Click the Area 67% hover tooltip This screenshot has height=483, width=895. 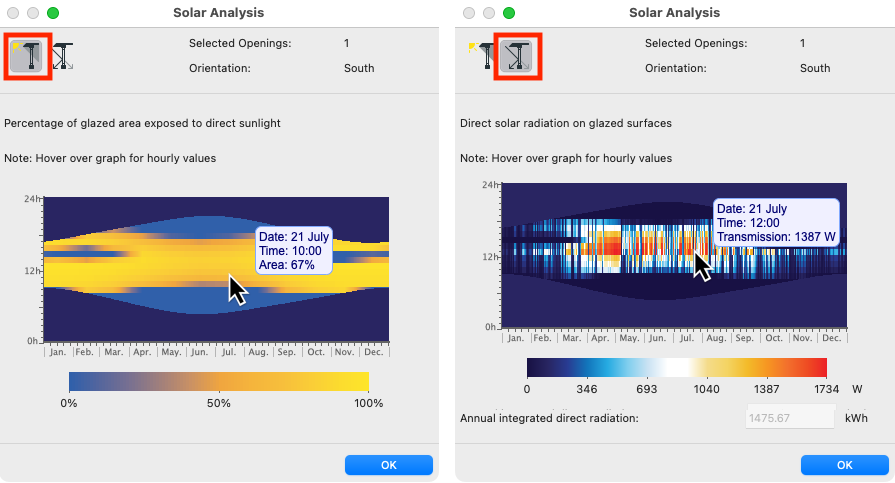click(x=293, y=251)
